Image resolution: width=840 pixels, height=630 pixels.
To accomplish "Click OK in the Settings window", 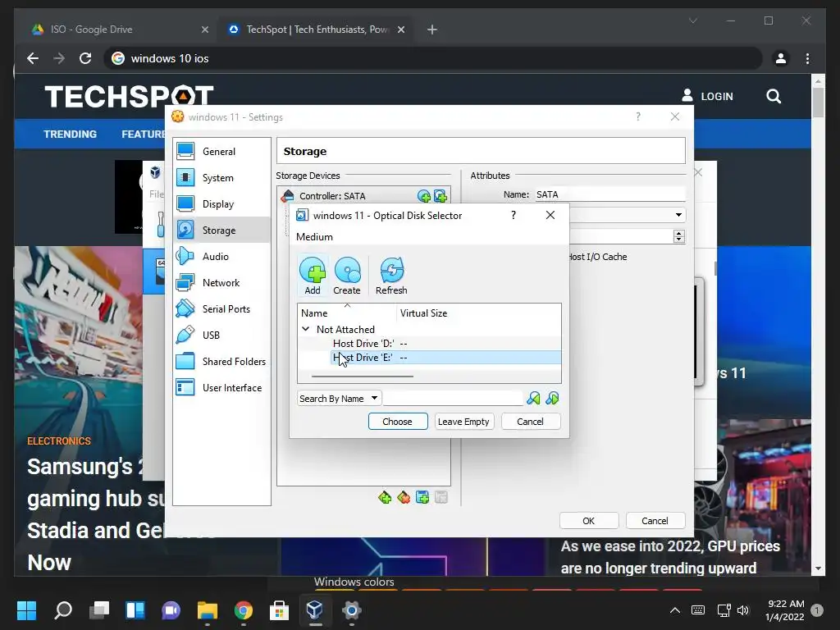I will 589,521.
